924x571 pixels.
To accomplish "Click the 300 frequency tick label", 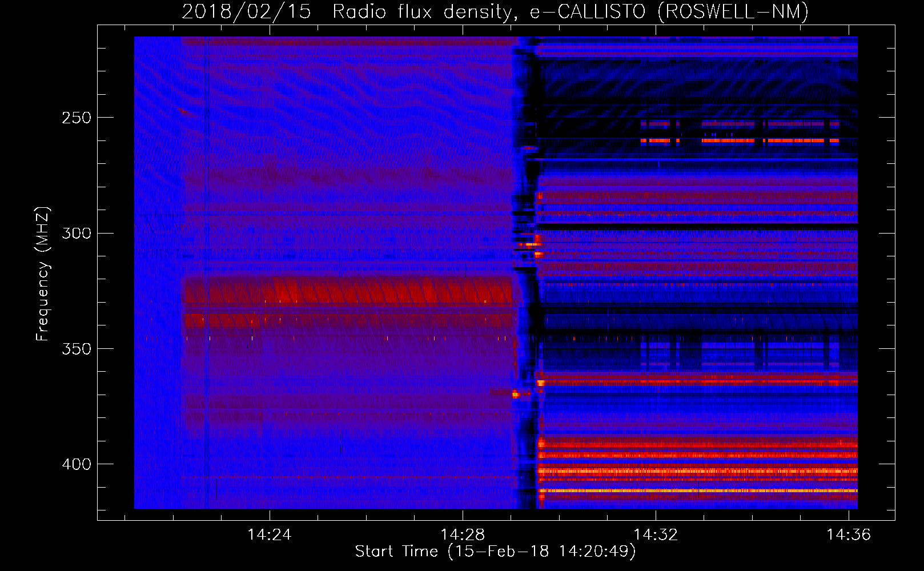I will [77, 233].
